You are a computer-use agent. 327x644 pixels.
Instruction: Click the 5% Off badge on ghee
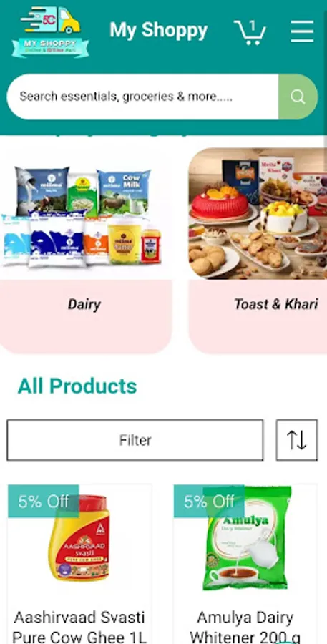44,502
